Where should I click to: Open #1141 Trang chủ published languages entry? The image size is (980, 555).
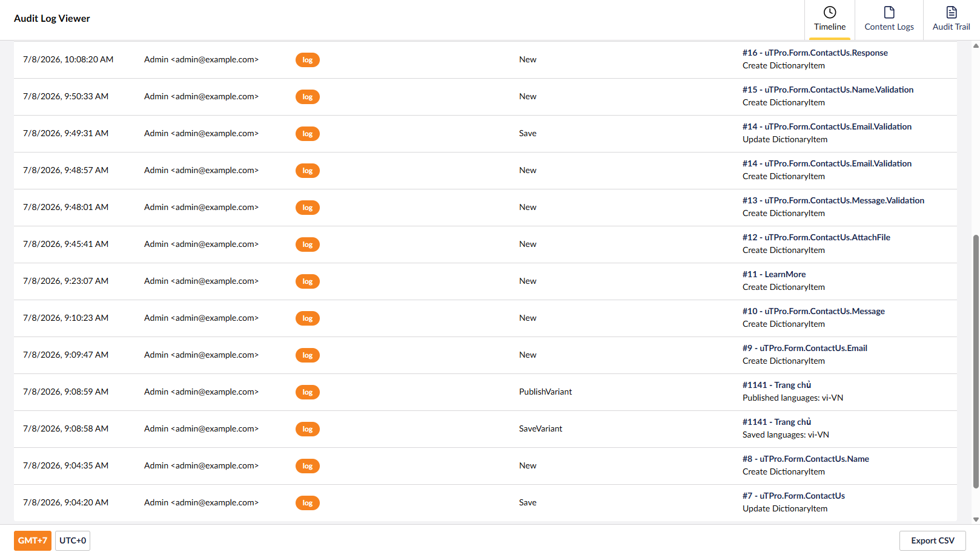776,385
